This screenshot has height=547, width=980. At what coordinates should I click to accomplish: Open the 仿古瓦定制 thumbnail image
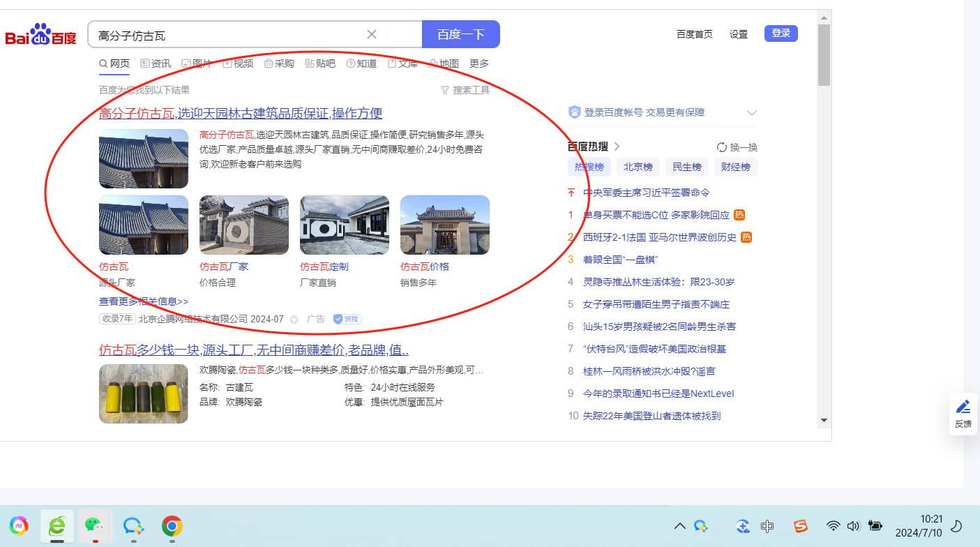(x=344, y=225)
